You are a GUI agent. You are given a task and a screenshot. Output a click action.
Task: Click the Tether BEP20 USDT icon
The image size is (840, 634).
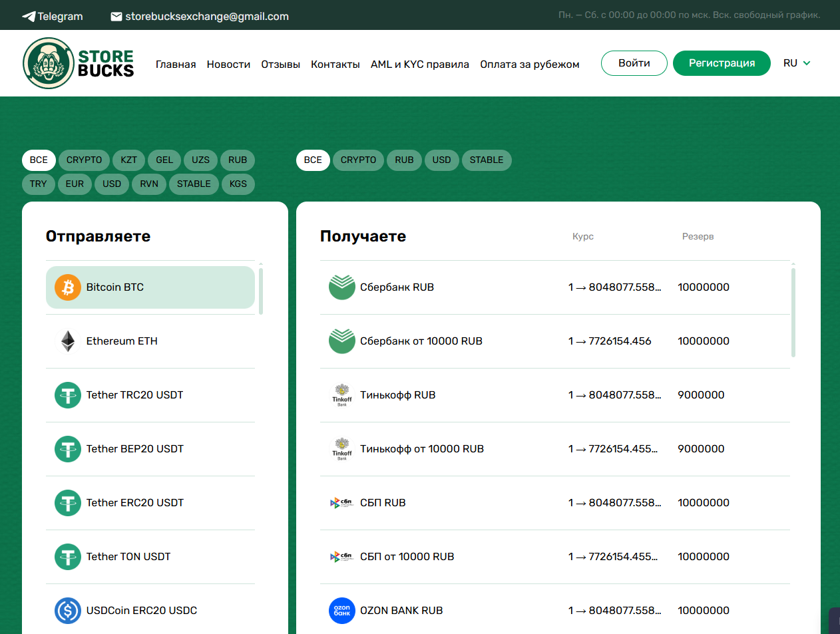pos(68,449)
